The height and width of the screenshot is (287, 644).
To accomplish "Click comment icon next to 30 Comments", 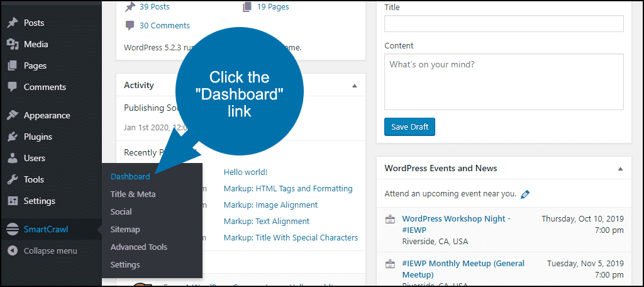I will tap(130, 26).
